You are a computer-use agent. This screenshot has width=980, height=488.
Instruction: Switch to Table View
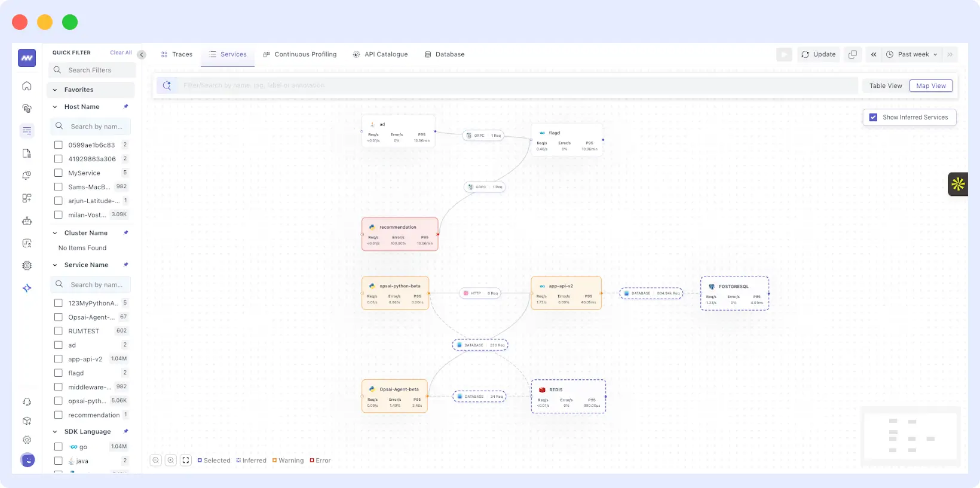(x=885, y=85)
